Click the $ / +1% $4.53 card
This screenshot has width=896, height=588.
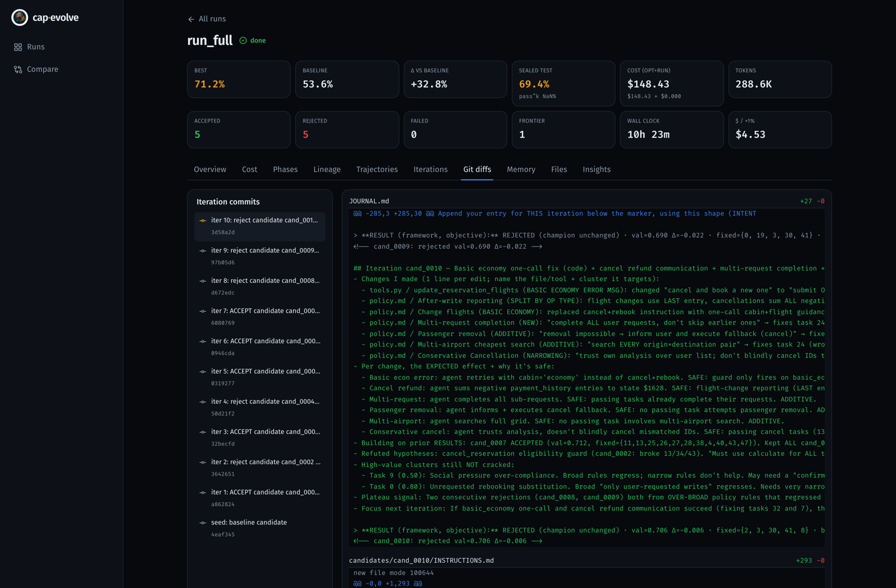click(x=780, y=130)
